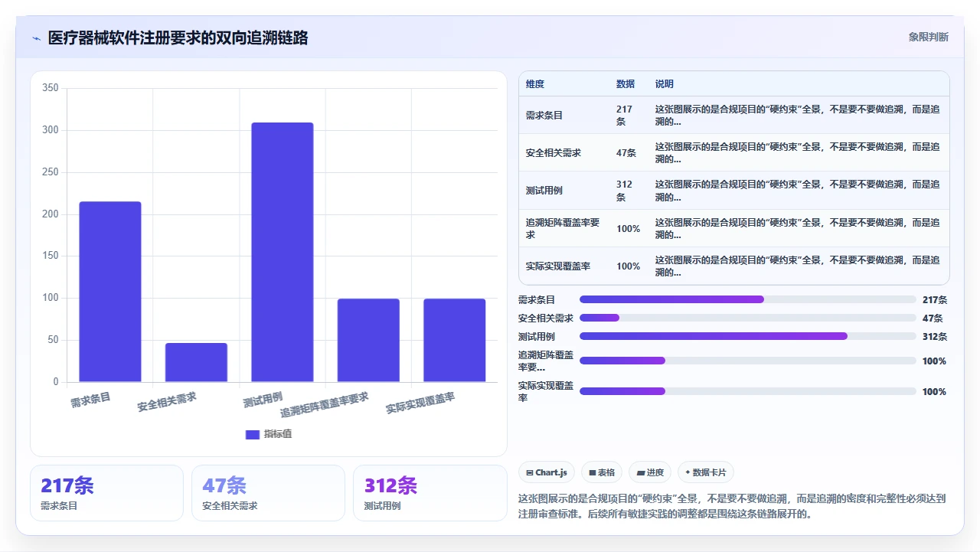Click the 需求条目 x-axis label
This screenshot has height=552, width=980.
tap(90, 399)
